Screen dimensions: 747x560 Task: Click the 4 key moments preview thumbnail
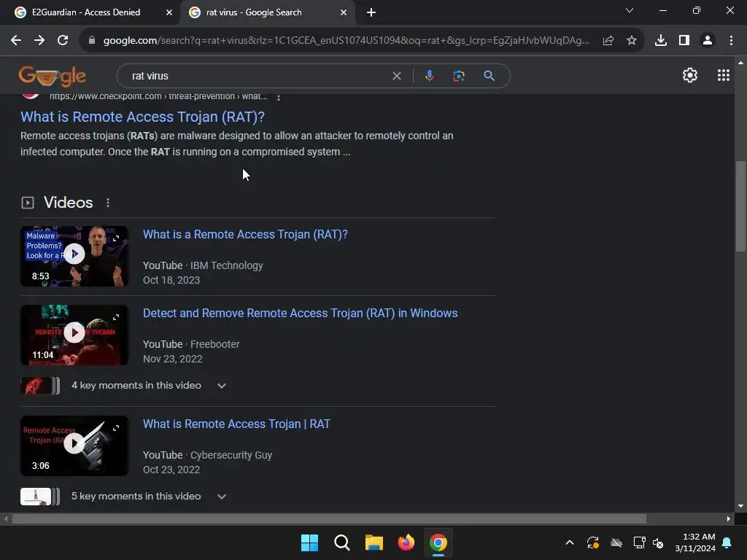tap(40, 386)
